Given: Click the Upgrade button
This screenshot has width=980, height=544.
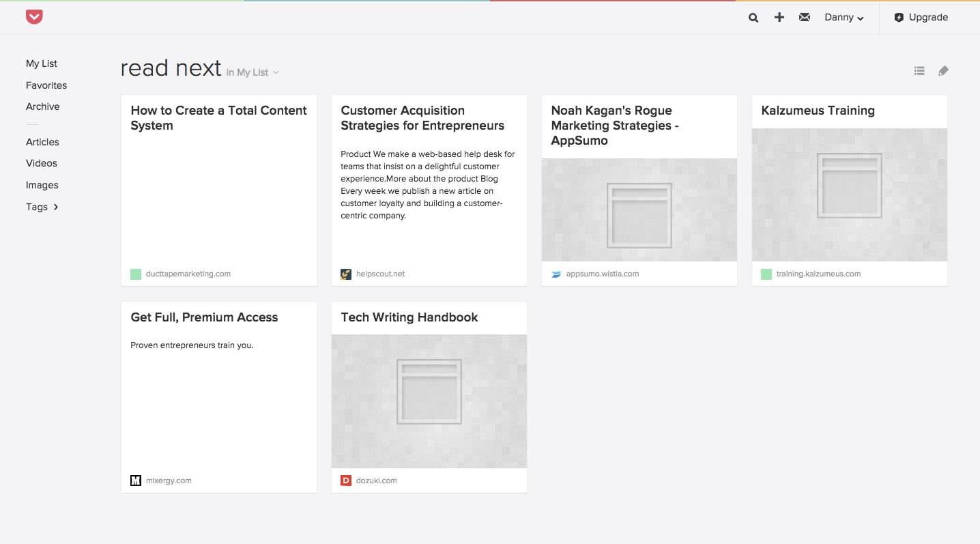Looking at the screenshot, I should [920, 17].
